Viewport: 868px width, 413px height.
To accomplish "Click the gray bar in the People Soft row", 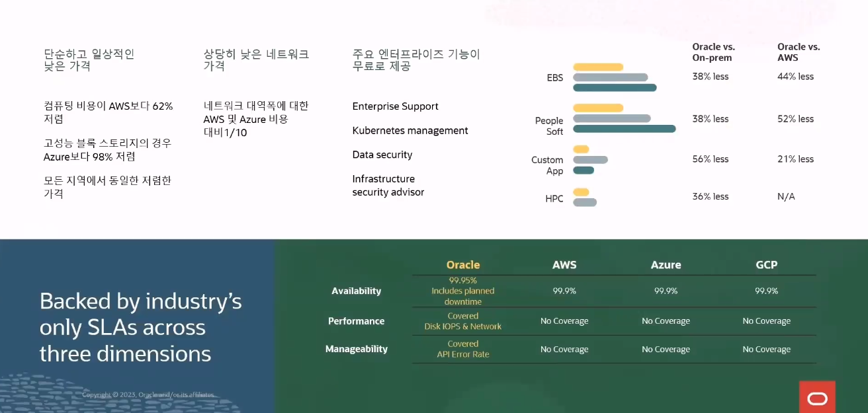I will click(612, 118).
